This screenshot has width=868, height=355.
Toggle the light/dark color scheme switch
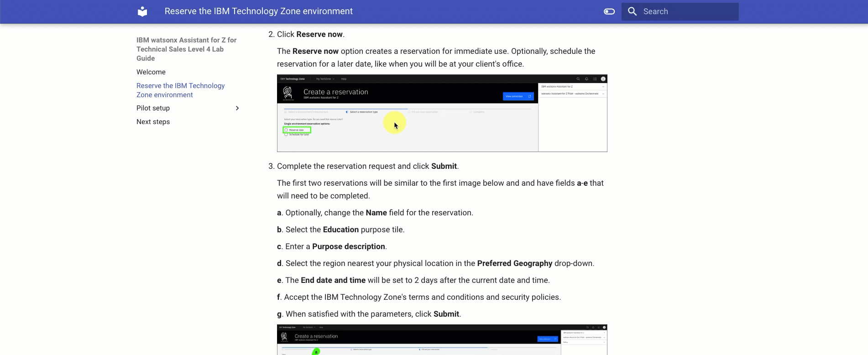coord(609,11)
